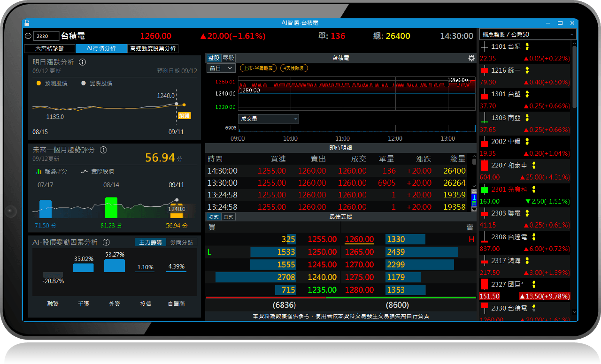Open info icon for 明日漲跌分析

pyautogui.click(x=82, y=62)
